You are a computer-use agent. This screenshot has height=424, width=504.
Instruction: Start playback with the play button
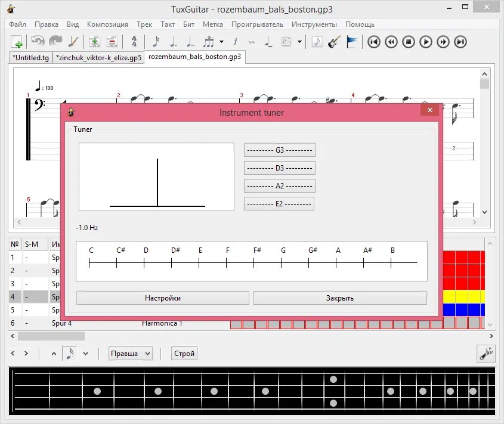426,42
